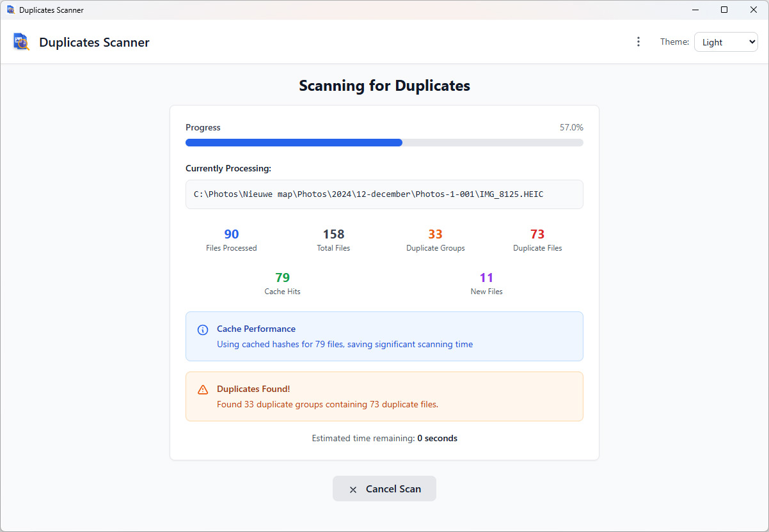Open the three-dot more options menu
This screenshot has width=769, height=532.
tap(638, 42)
